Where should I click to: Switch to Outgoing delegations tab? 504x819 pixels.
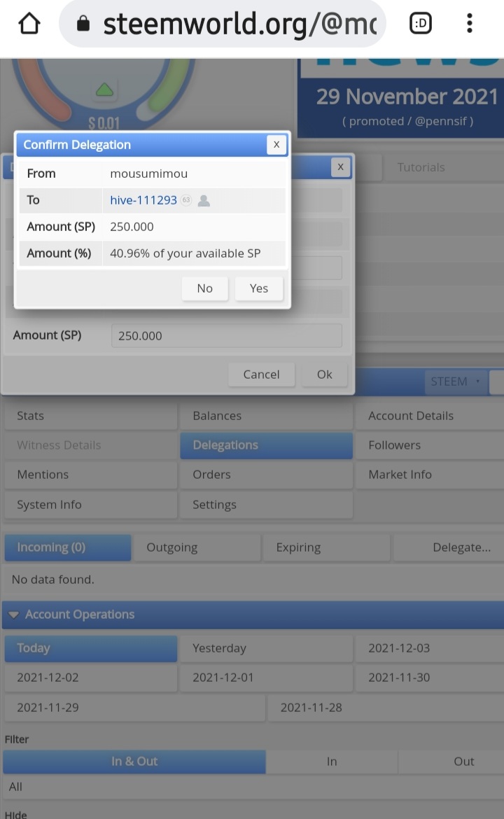(197, 547)
